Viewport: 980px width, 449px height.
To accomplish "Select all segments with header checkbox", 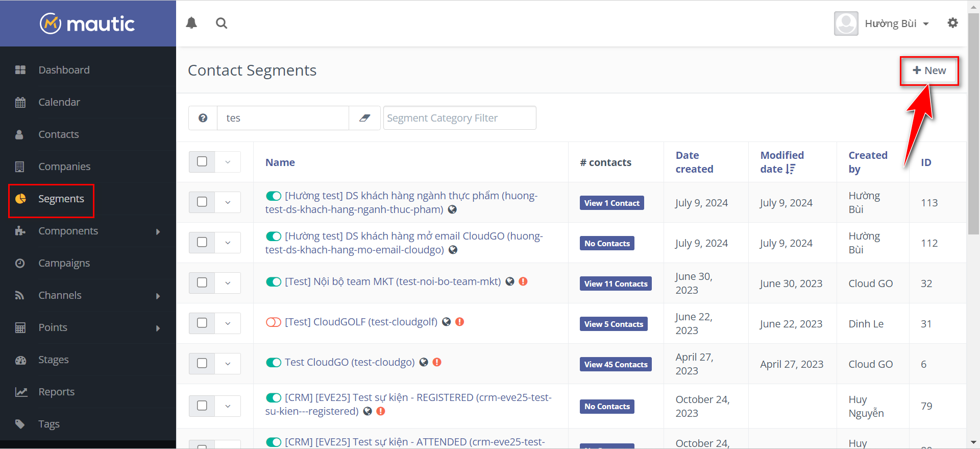I will 202,161.
